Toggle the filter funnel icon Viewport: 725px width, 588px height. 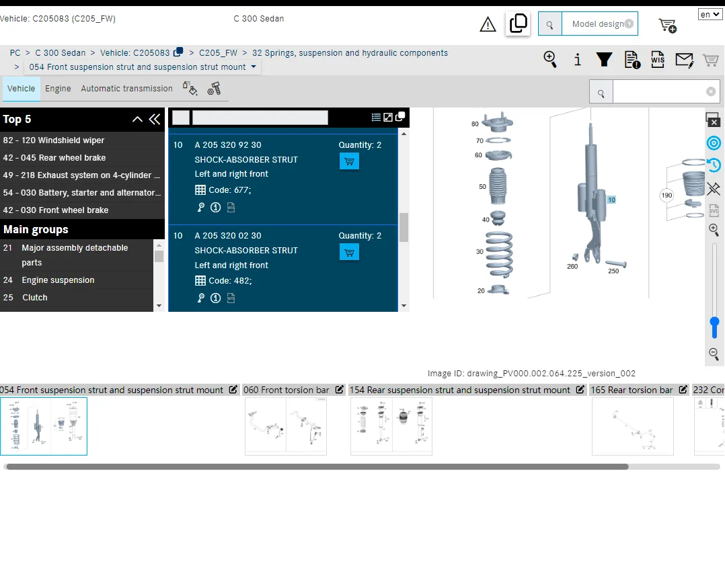[x=604, y=60]
